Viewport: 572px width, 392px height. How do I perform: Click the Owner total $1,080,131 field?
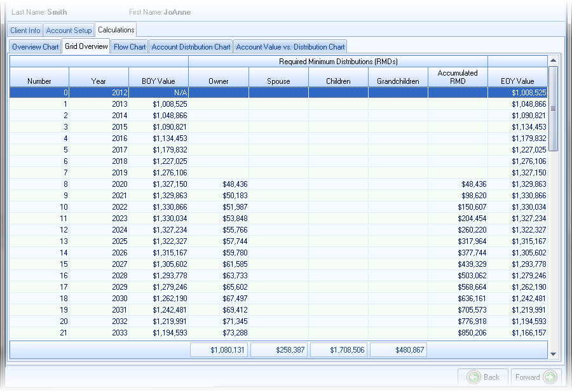point(219,350)
